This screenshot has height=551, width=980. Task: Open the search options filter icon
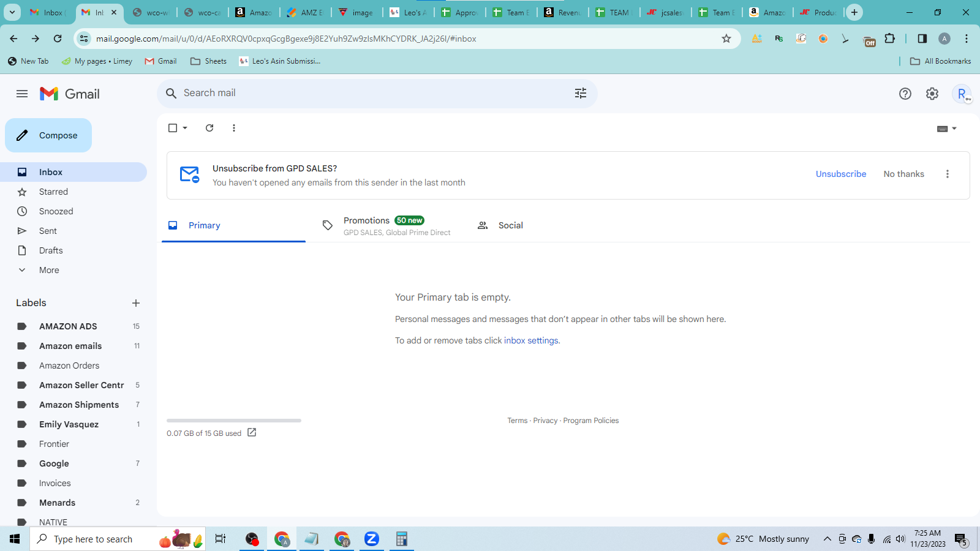click(x=581, y=93)
